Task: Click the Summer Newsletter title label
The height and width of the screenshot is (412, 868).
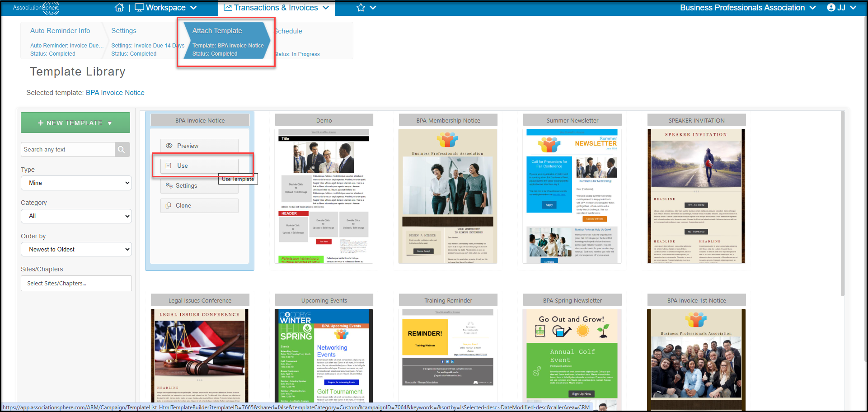Action: tap(572, 120)
